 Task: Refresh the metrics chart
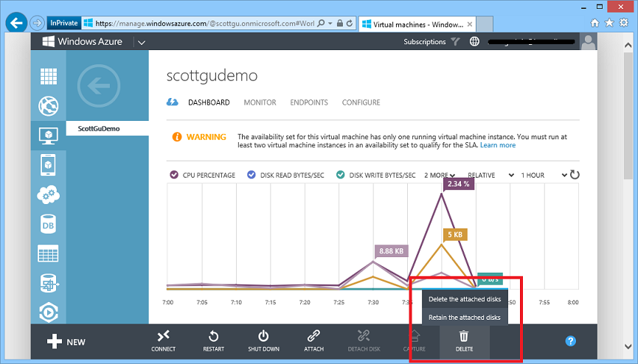(x=574, y=175)
